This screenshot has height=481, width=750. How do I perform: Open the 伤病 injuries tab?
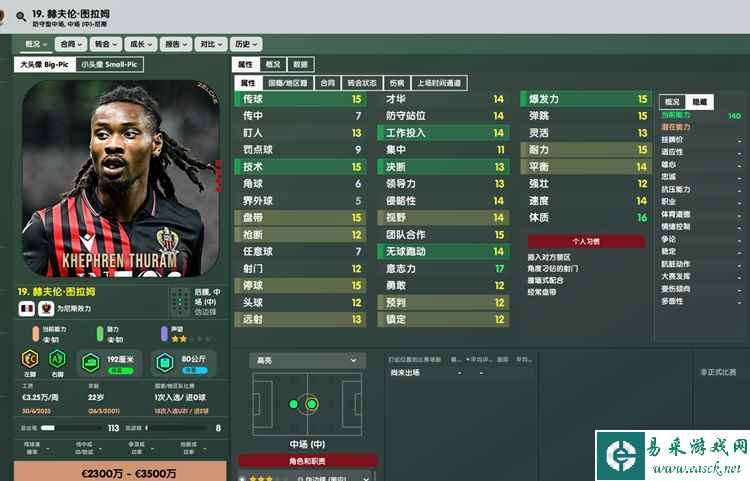click(397, 83)
